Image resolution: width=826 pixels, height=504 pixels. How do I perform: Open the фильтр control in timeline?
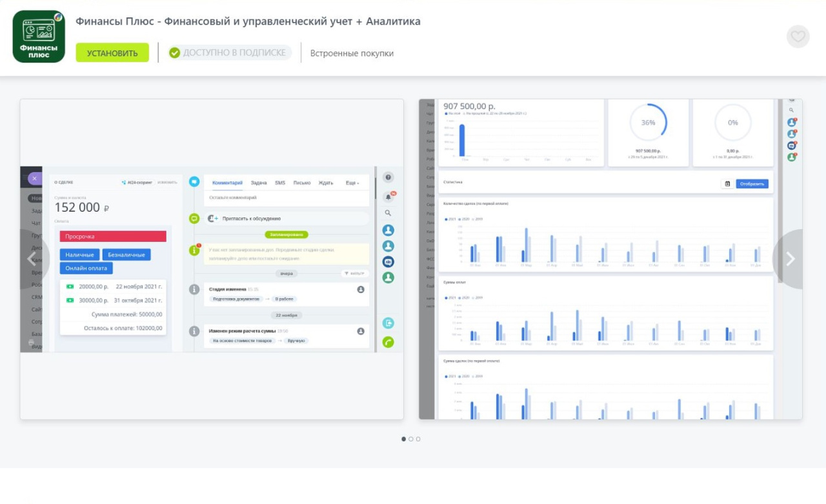tap(355, 274)
